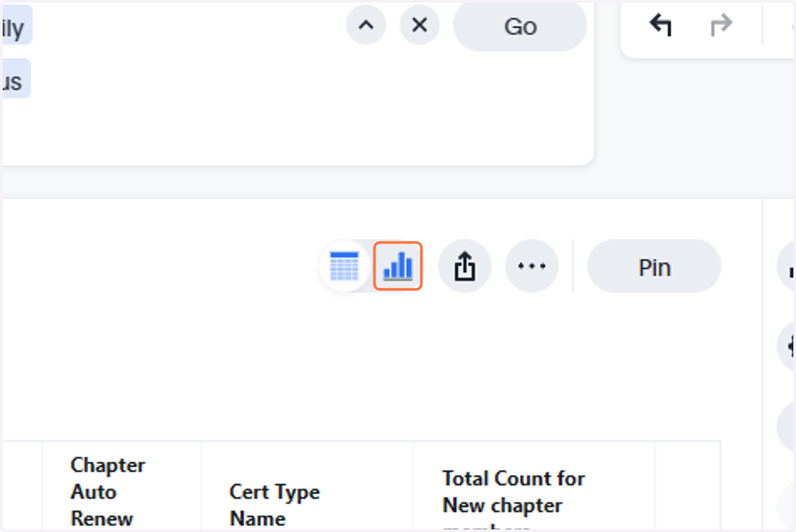This screenshot has height=532, width=796.
Task: Clear the search with X icon
Action: [419, 25]
